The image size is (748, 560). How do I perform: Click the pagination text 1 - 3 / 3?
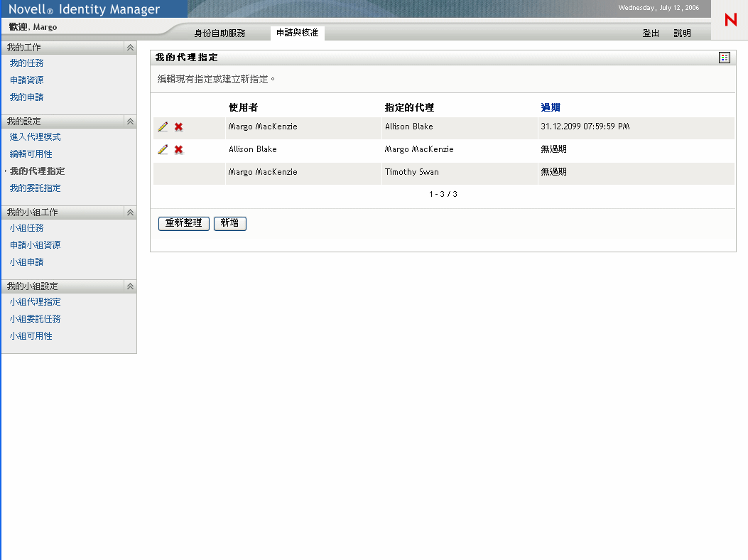[x=443, y=194]
